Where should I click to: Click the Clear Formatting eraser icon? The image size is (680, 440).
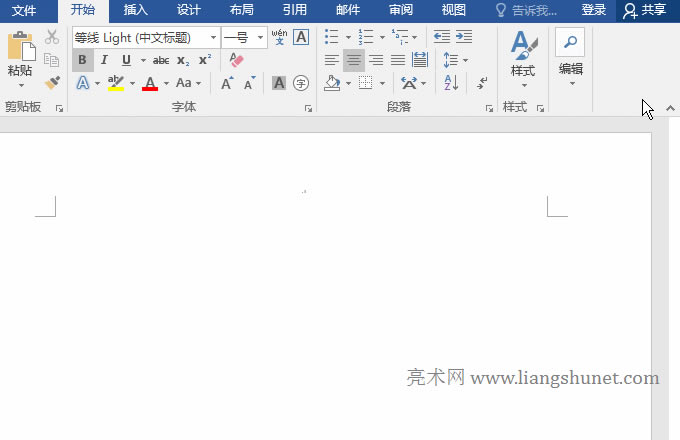pyautogui.click(x=236, y=60)
